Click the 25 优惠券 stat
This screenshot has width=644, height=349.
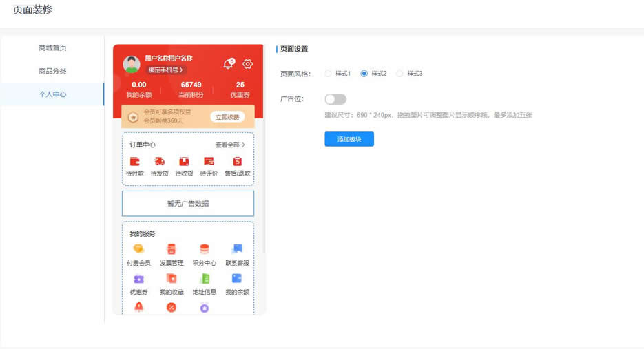[x=240, y=89]
